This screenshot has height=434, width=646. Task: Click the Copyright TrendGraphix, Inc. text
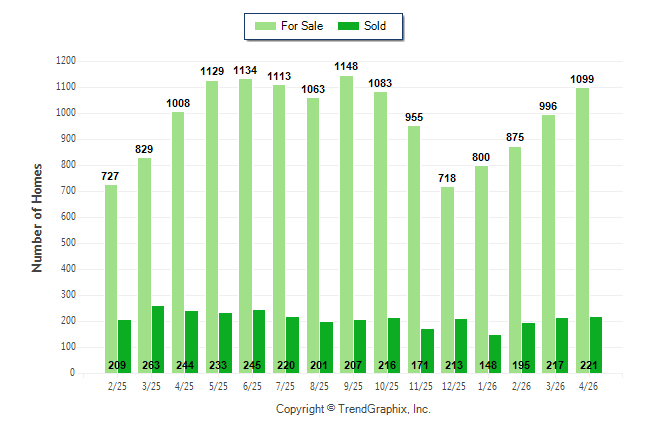(x=353, y=409)
